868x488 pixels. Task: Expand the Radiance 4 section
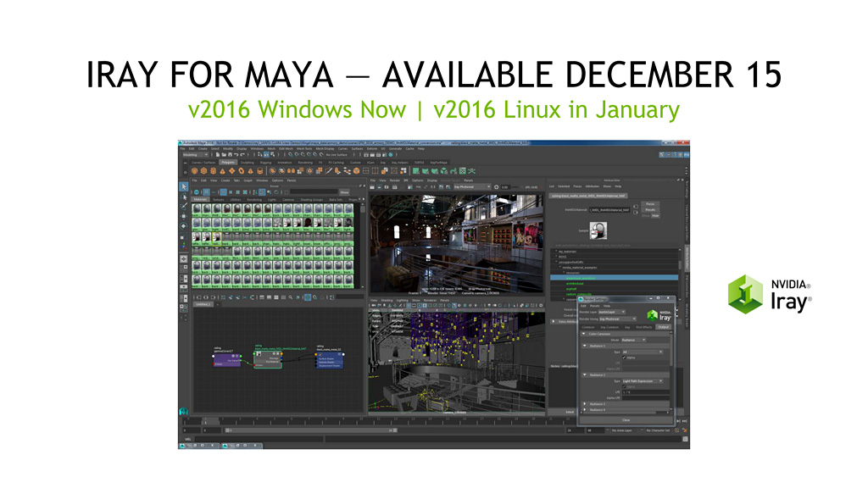[585, 410]
